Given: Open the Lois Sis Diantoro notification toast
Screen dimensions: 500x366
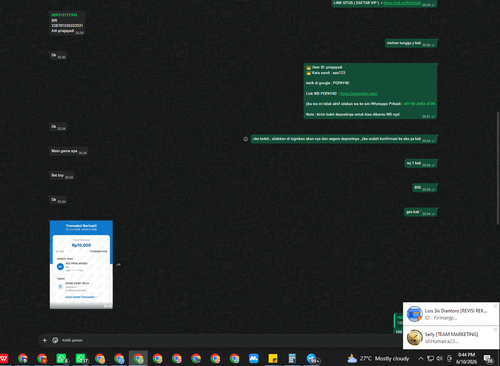Looking at the screenshot, I should [x=450, y=314].
